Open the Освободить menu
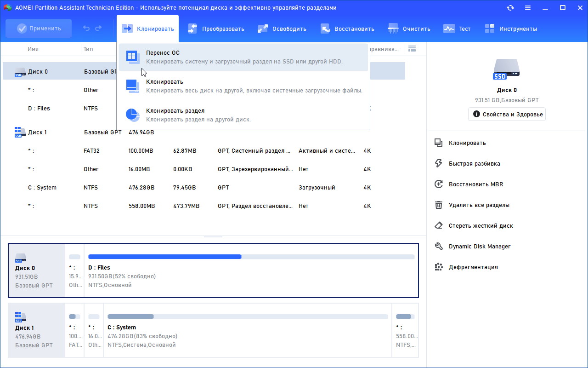588x368 pixels. pos(282,29)
